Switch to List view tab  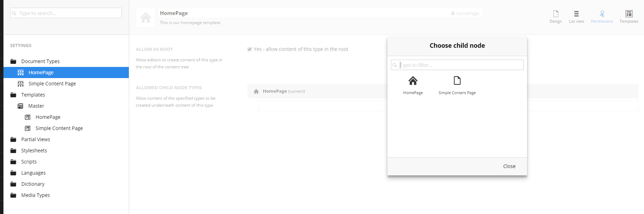pos(576,16)
